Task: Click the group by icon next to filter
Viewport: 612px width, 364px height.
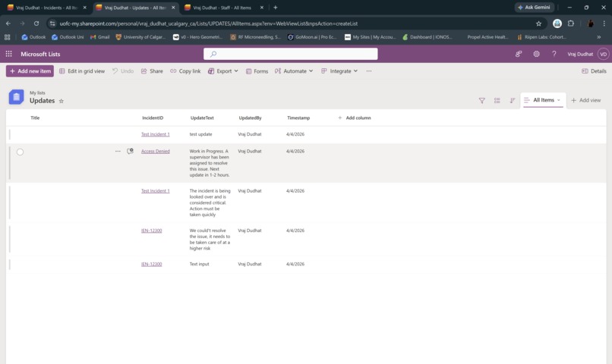Action: click(x=497, y=101)
